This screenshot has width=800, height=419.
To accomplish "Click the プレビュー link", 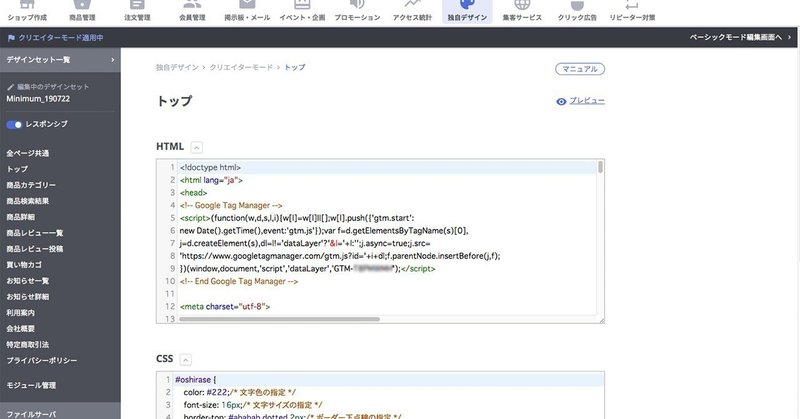I will [x=587, y=101].
